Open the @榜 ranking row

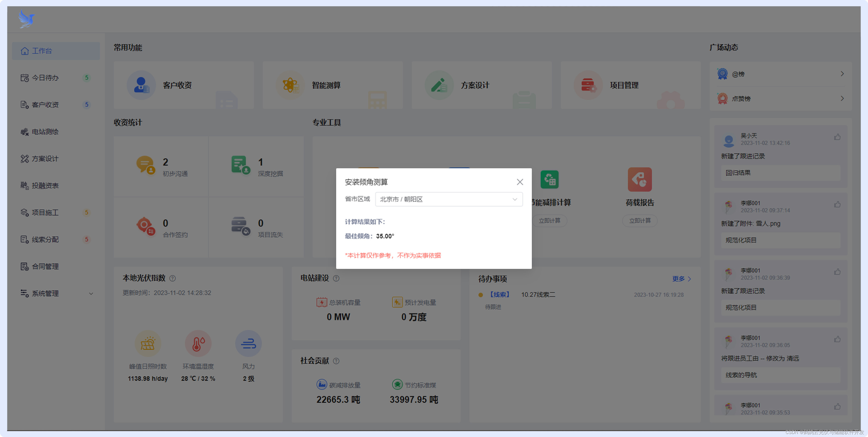click(781, 74)
